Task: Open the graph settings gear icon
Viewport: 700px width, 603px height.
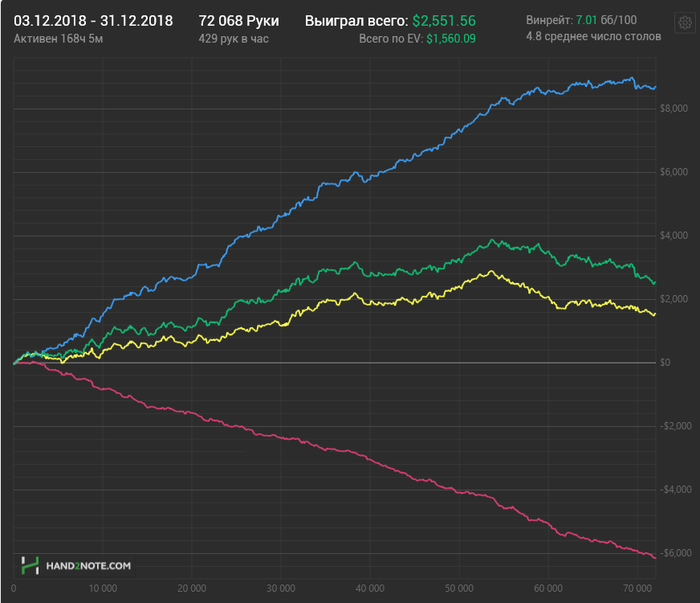Action: click(685, 22)
